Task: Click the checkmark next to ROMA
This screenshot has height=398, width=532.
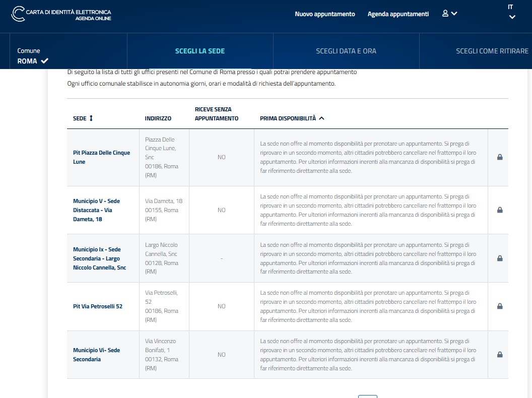Action: [44, 61]
